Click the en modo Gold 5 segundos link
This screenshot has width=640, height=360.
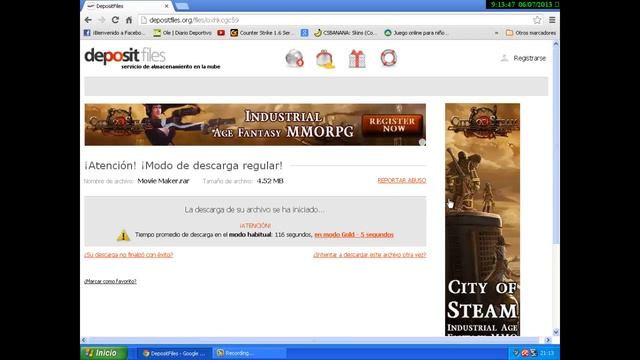tap(354, 235)
